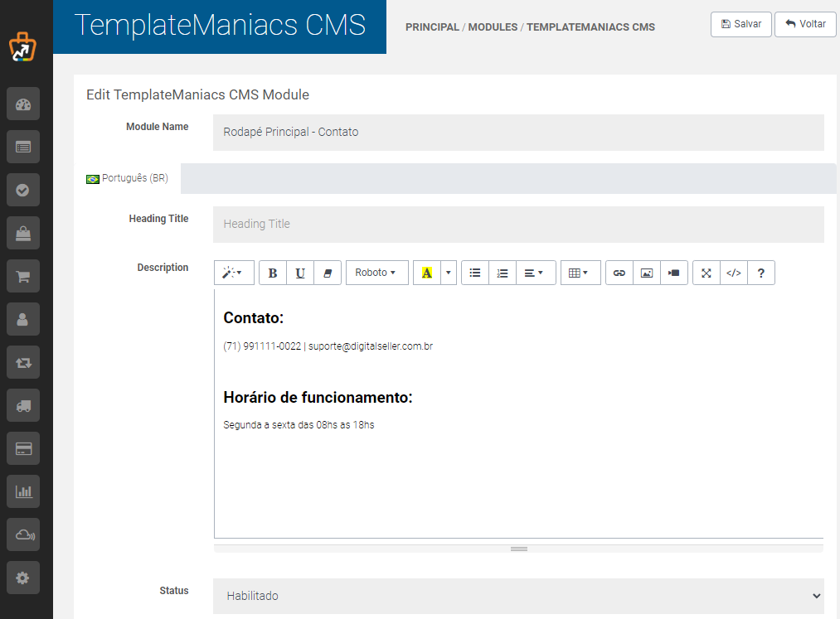Image resolution: width=840 pixels, height=619 pixels.
Task: Click the 'Contato:' heading in editor
Action: point(254,318)
